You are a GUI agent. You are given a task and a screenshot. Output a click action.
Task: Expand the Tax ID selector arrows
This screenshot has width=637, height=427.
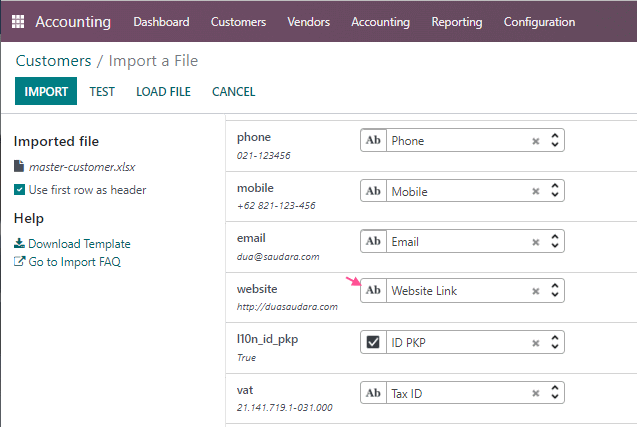point(555,393)
